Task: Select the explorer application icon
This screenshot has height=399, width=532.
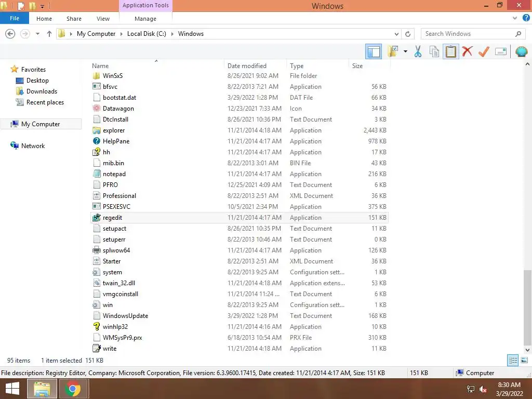Action: click(x=97, y=130)
